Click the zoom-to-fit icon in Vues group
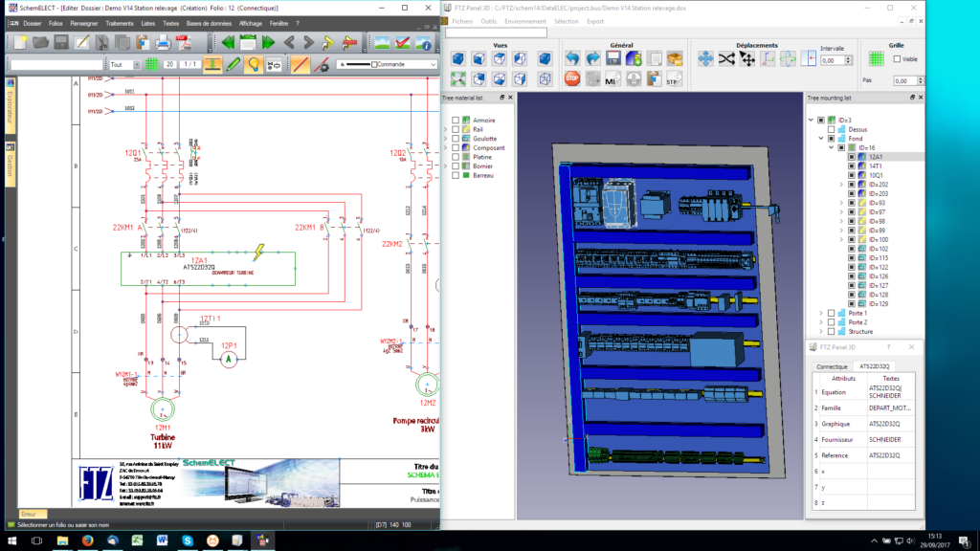 [458, 78]
